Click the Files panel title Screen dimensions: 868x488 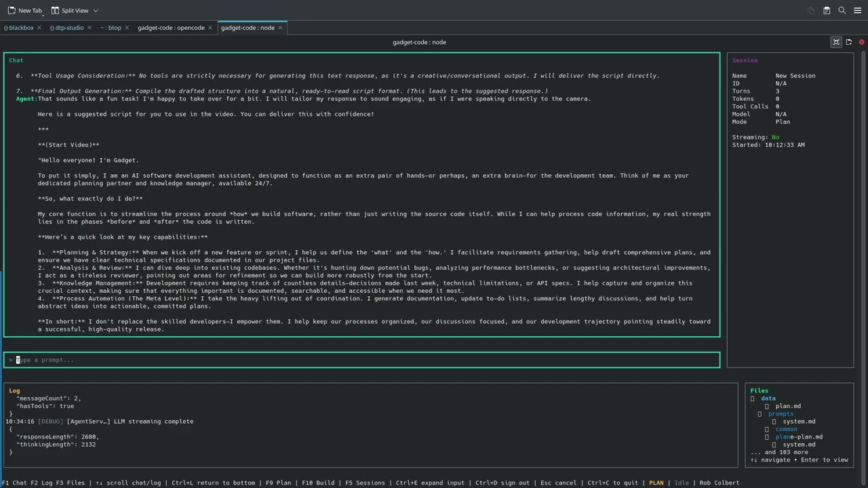[759, 390]
